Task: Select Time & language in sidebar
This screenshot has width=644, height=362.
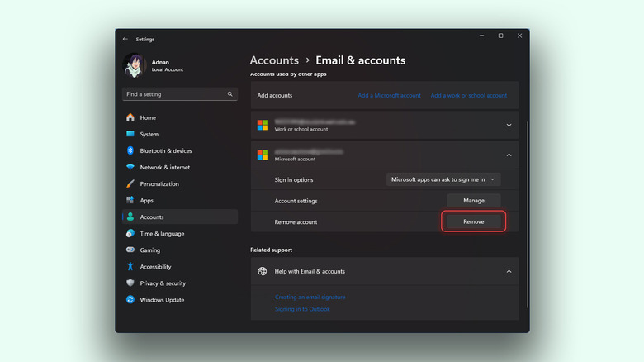Action: [162, 234]
